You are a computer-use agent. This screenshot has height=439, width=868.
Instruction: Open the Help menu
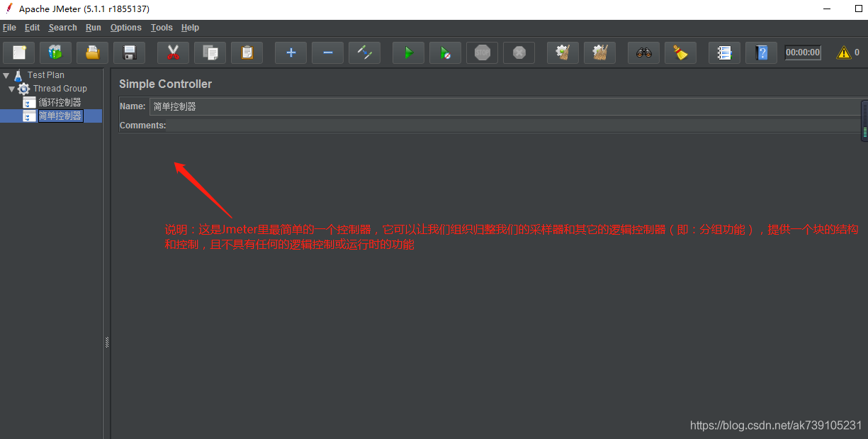coord(190,28)
